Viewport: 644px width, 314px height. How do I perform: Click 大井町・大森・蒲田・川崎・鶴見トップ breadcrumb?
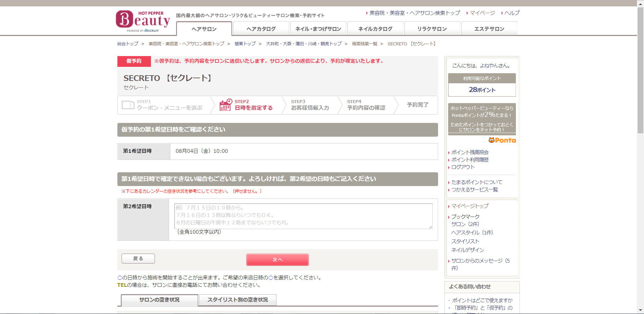[x=304, y=44]
